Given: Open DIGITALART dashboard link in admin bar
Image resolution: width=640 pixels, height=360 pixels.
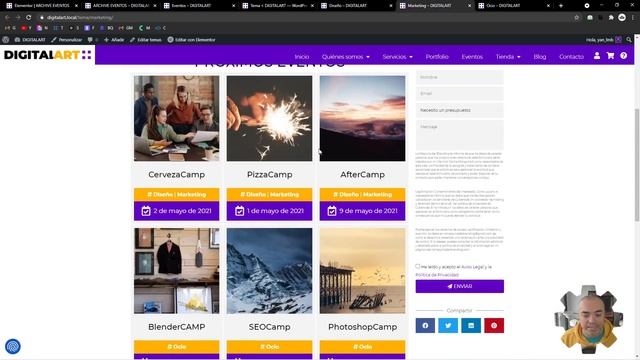Looking at the screenshot, I should [x=30, y=40].
